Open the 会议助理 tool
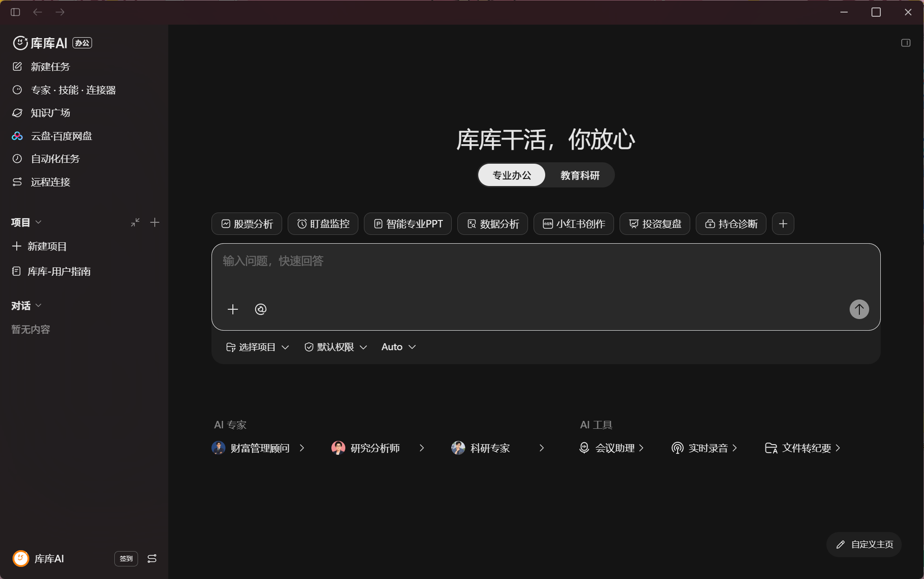 (x=612, y=448)
